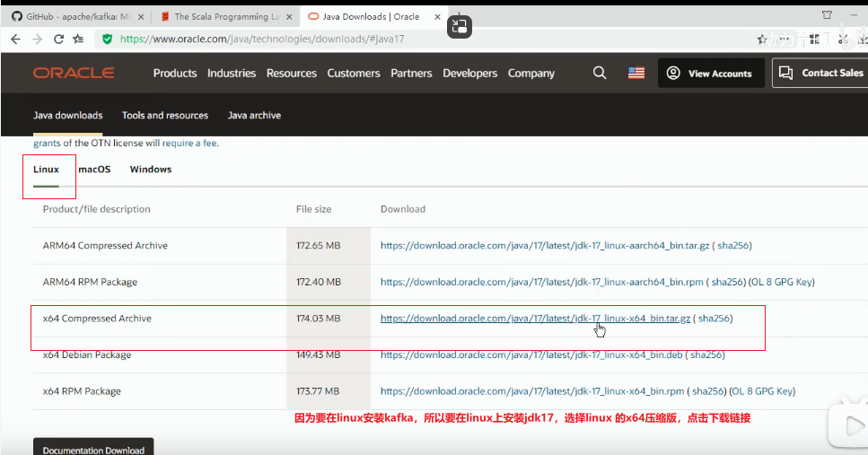Open the Resources menu

[x=291, y=73]
